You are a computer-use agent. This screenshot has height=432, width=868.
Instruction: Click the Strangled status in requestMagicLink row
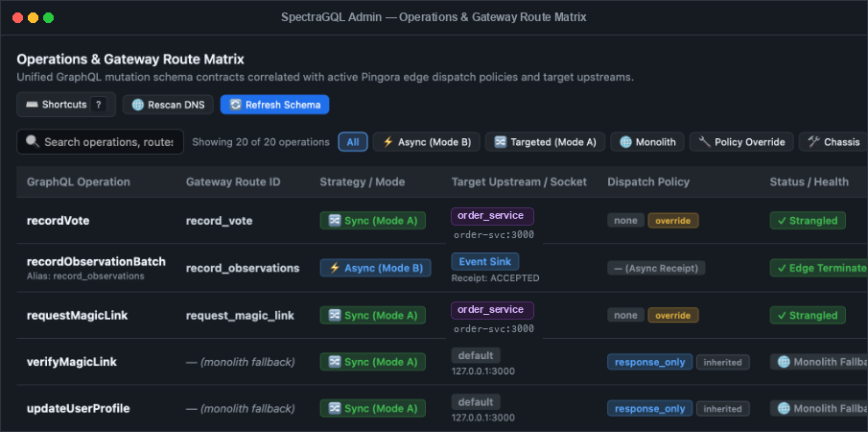pyautogui.click(x=808, y=315)
